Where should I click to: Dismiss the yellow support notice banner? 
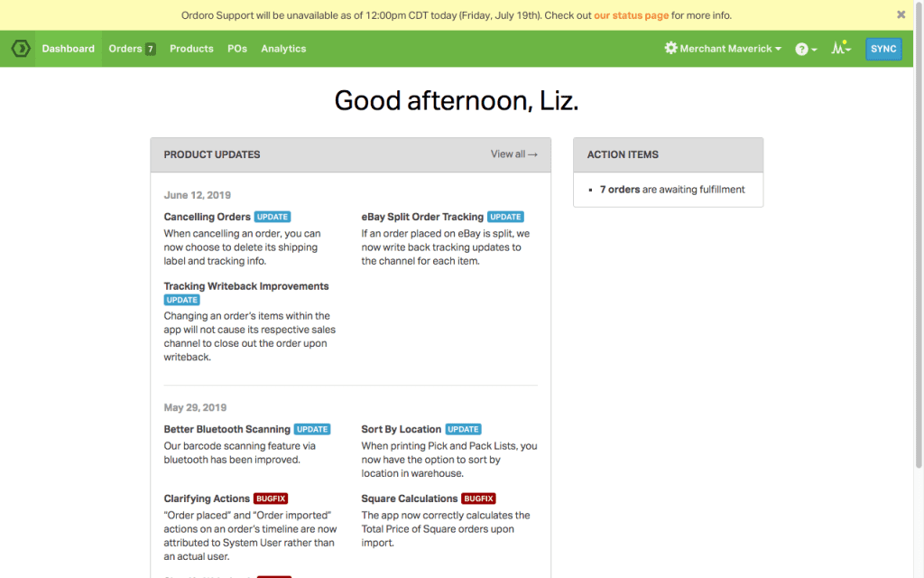point(901,14)
